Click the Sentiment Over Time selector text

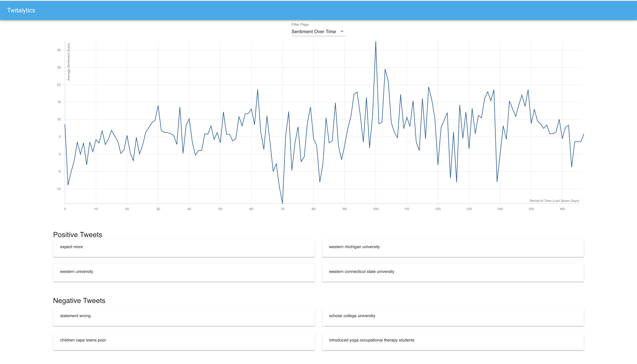(313, 31)
